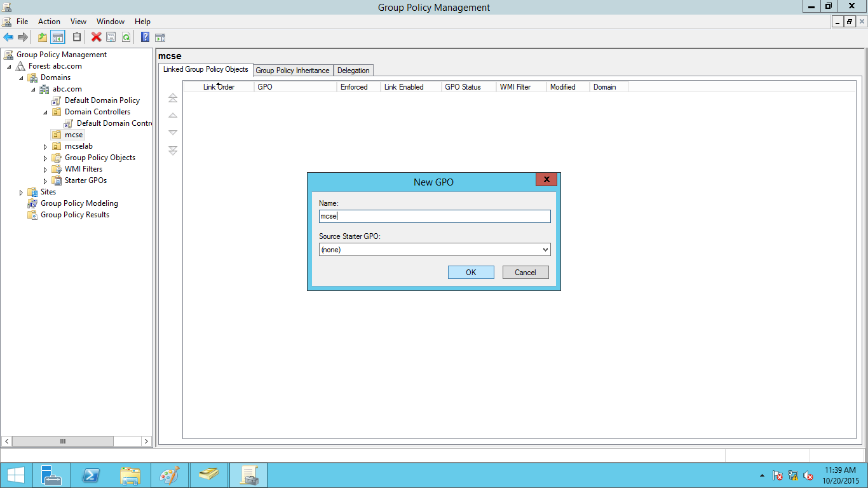The height and width of the screenshot is (488, 868).
Task: Click the blue Back arrow in the toolbar
Action: point(8,37)
